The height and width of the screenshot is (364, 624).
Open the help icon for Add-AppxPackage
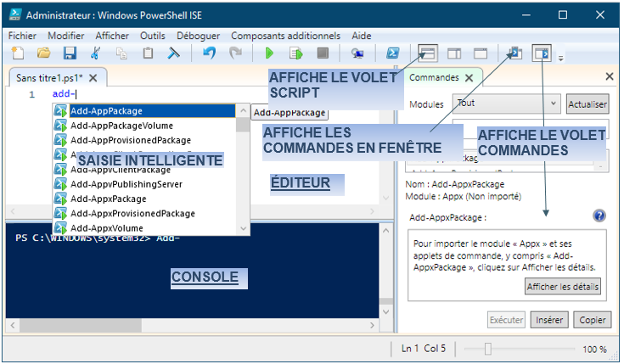(599, 216)
